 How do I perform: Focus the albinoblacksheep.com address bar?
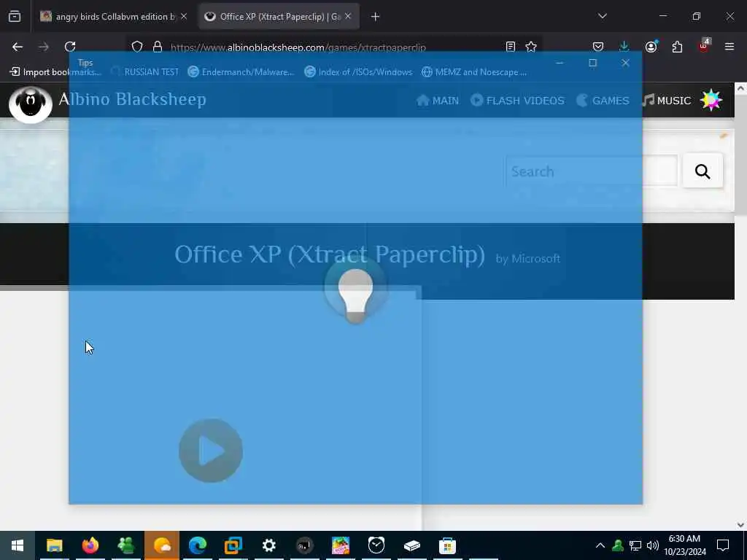(x=333, y=47)
